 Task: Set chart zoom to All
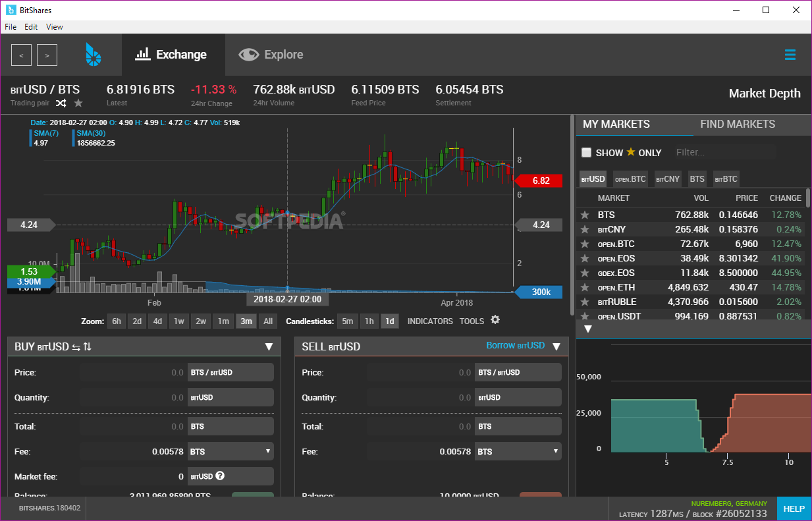pos(267,321)
